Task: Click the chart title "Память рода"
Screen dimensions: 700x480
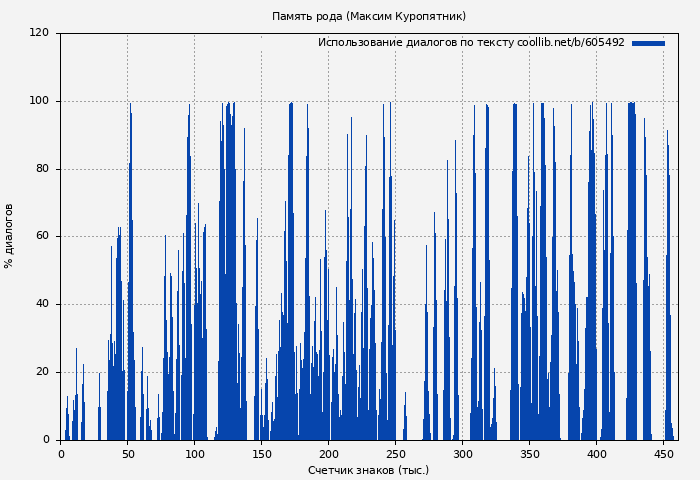Action: coord(368,17)
